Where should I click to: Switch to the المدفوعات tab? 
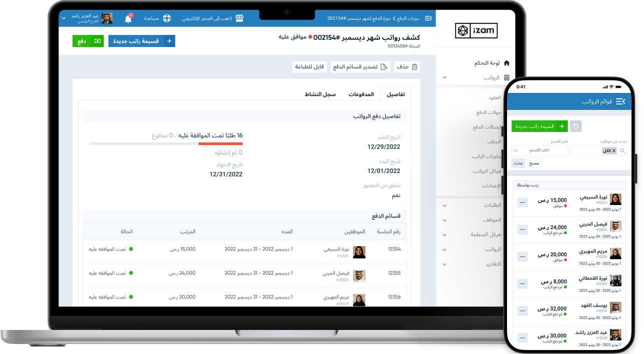[361, 94]
